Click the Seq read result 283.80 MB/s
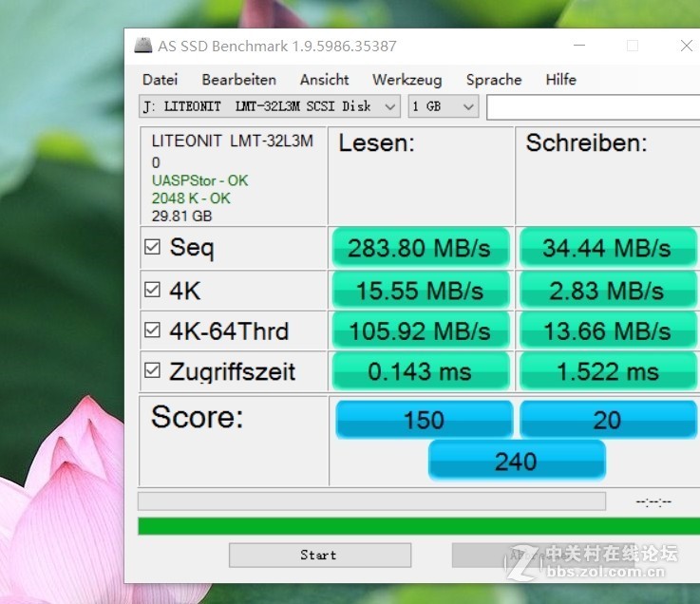 [421, 248]
